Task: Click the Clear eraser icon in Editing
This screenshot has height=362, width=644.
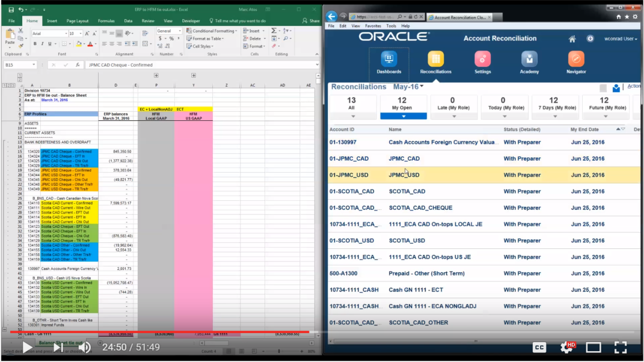Action: pos(274,46)
